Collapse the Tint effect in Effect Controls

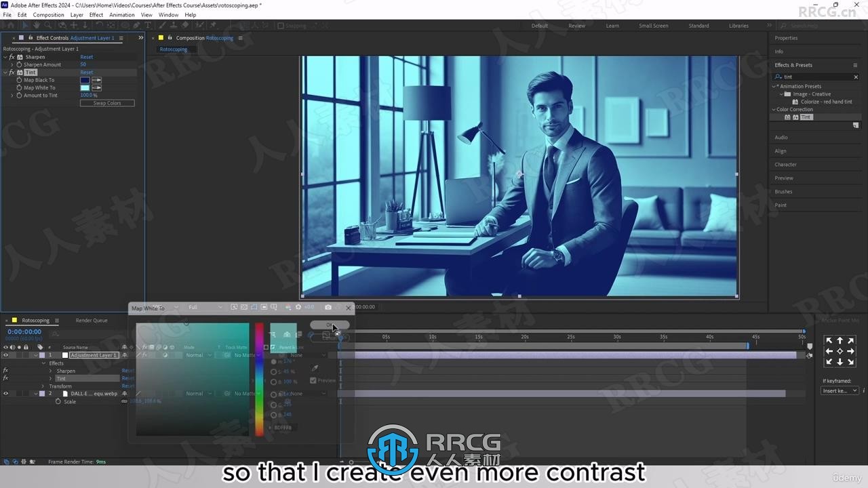(x=5, y=73)
